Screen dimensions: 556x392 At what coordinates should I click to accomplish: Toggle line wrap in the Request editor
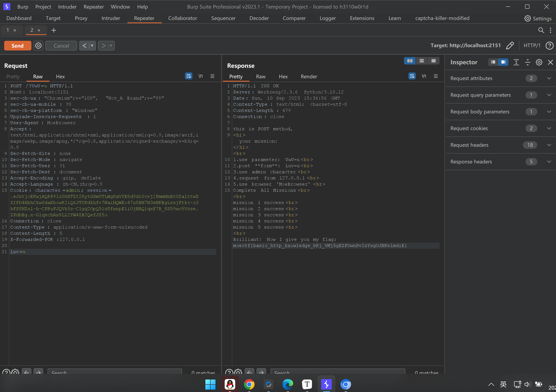(188, 76)
